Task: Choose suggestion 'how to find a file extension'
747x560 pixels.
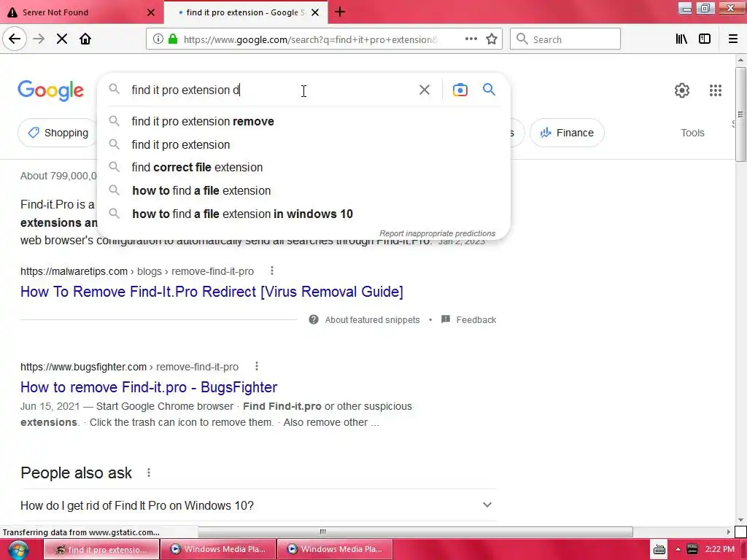Action: (x=303, y=190)
